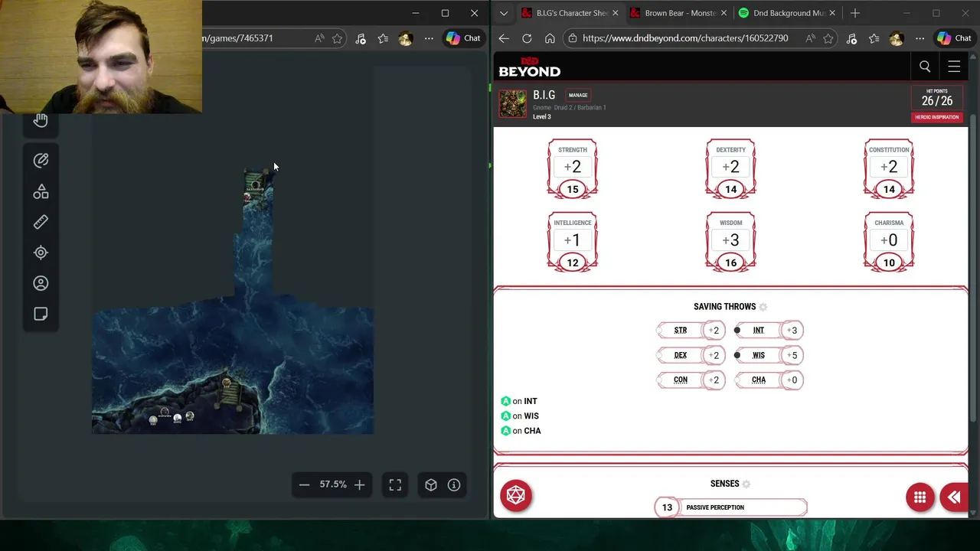Go back in the right browser
Screen dimensions: 980x551
point(503,38)
